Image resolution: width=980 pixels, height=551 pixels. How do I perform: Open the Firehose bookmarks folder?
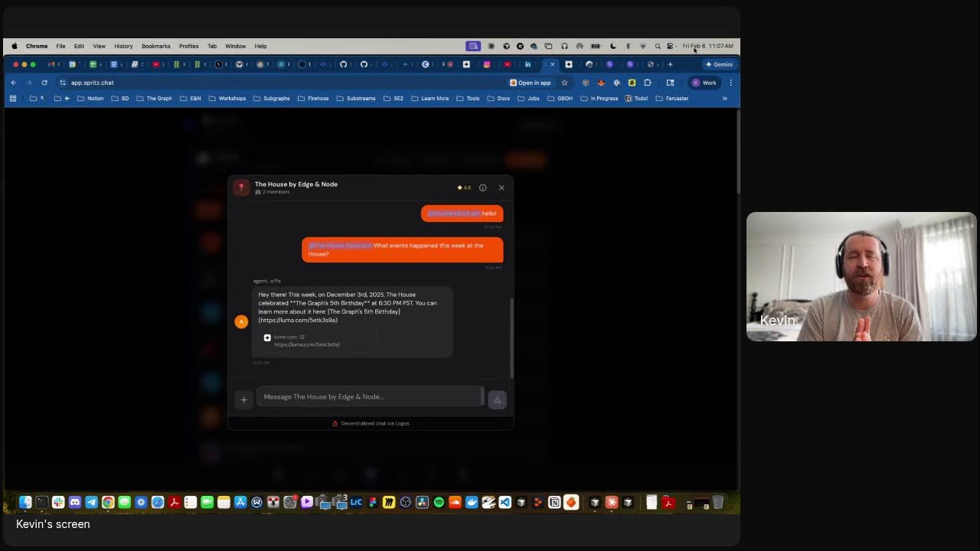[312, 99]
